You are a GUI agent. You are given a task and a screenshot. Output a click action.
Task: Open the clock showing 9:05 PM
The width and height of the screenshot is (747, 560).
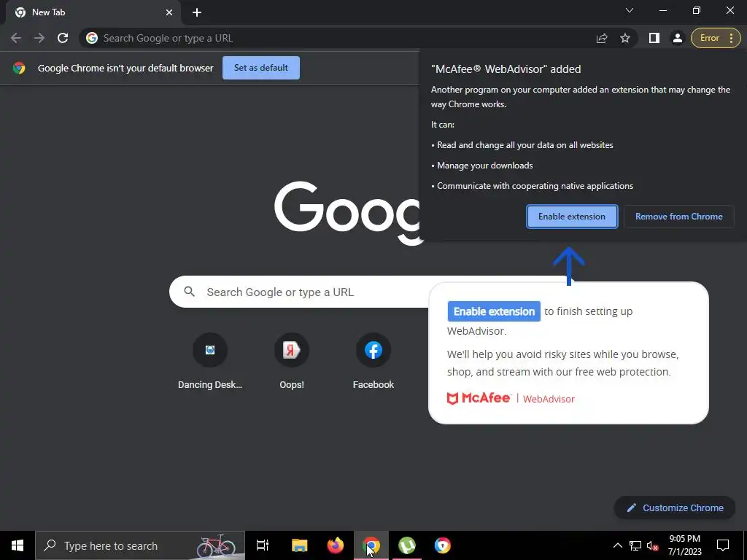[684, 545]
